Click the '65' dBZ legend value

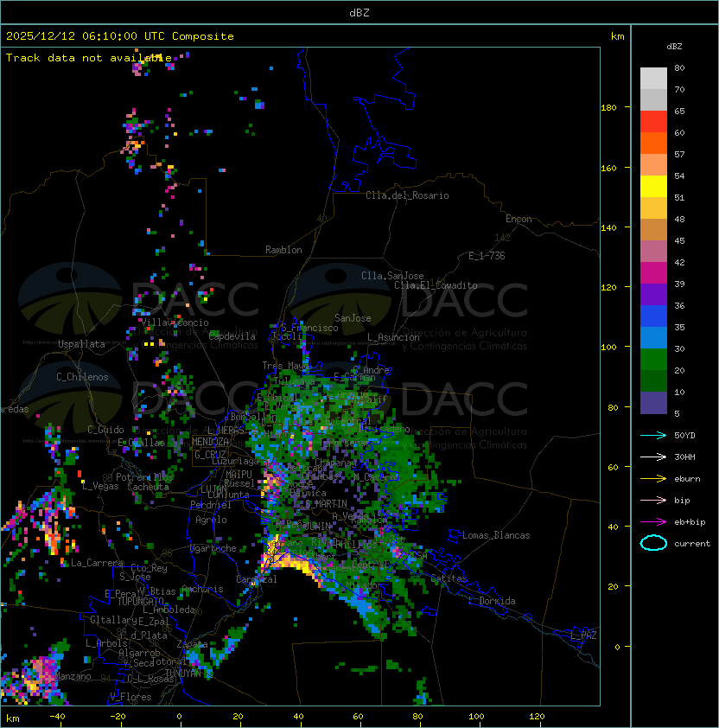(x=679, y=111)
